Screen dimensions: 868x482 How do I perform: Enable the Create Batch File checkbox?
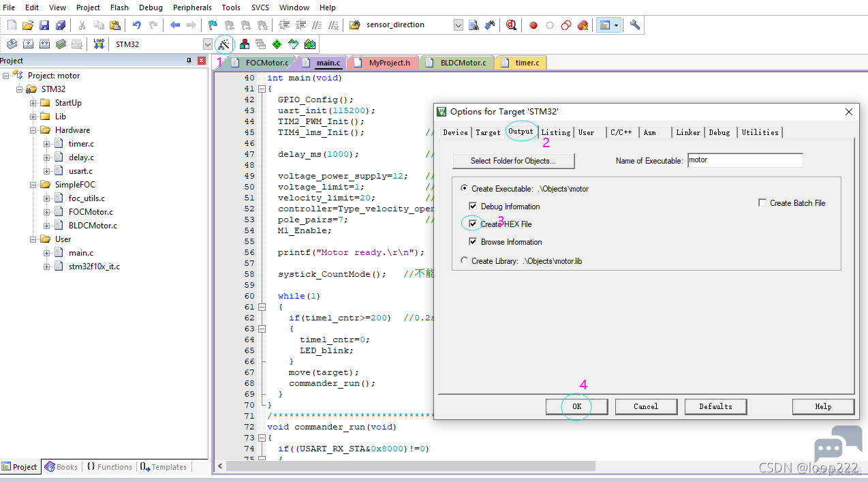pyautogui.click(x=762, y=202)
